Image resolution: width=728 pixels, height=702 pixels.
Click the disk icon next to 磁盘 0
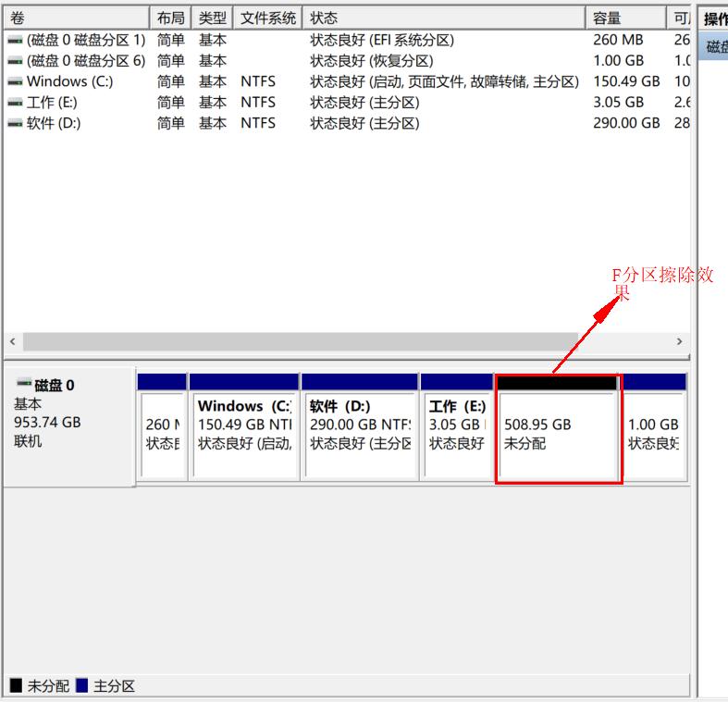pos(24,383)
